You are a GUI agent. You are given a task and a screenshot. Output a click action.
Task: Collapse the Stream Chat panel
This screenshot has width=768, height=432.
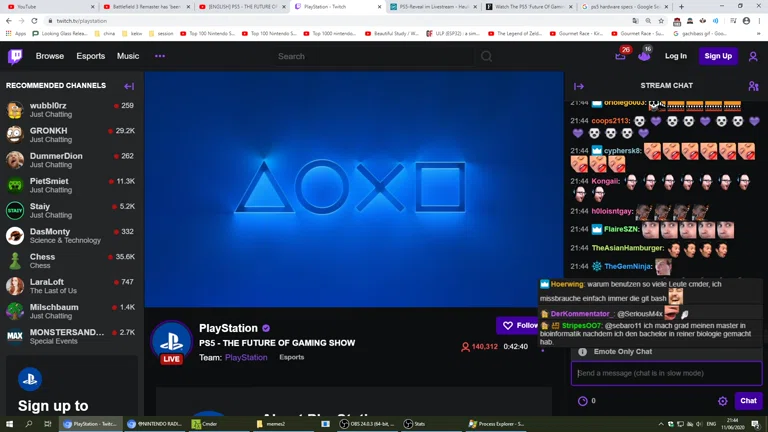(x=579, y=86)
